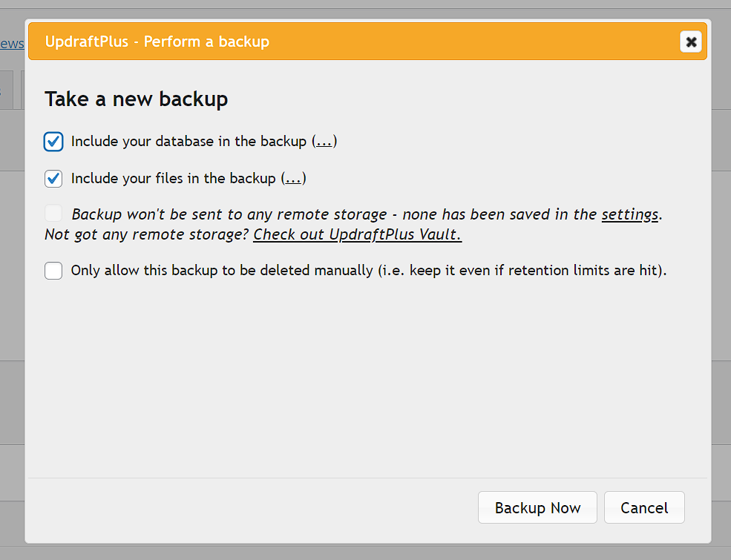Click the partially hidden 'ews' link
The height and width of the screenshot is (560, 731).
point(11,44)
